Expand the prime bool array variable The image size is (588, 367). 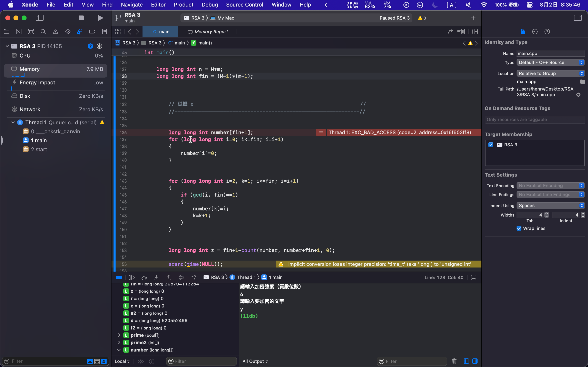tap(119, 335)
